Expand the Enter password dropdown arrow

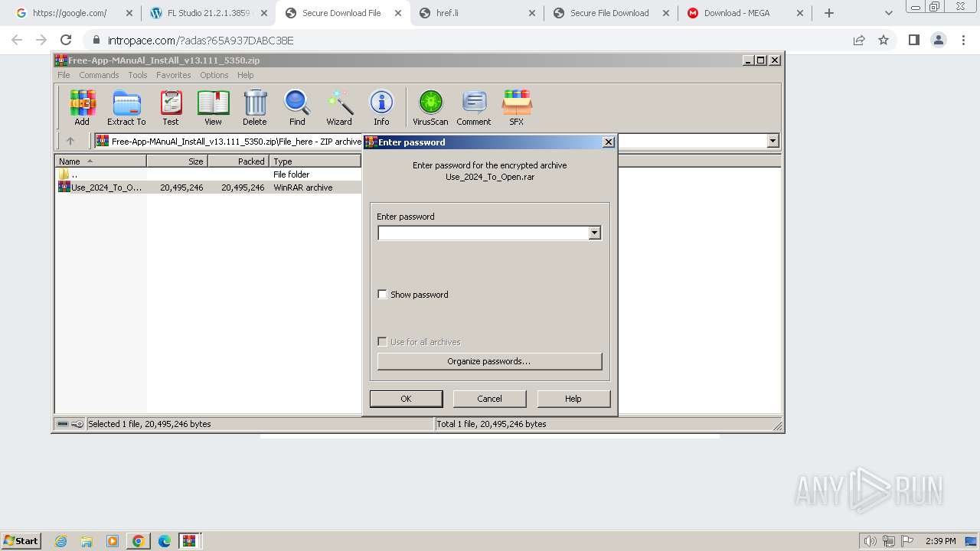coord(595,233)
